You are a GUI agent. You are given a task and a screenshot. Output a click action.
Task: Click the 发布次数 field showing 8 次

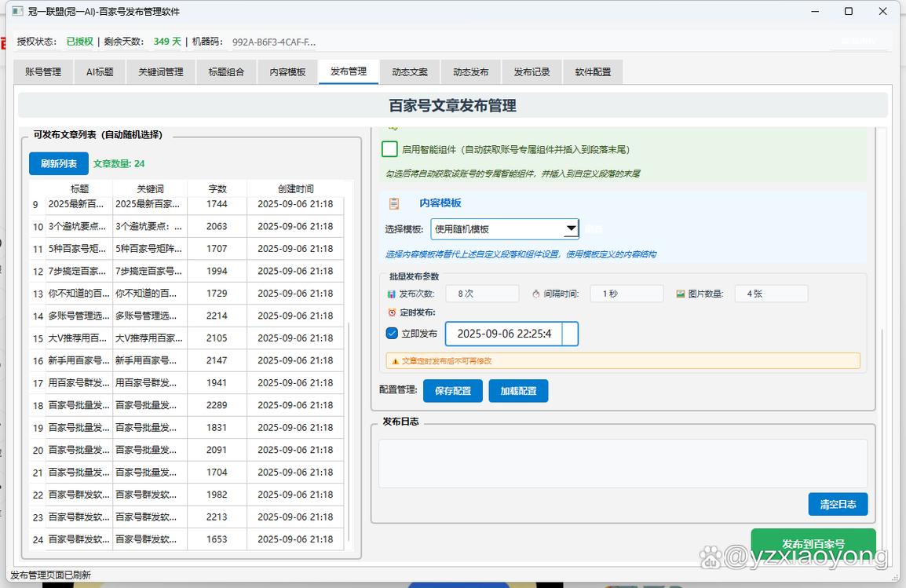tap(482, 294)
